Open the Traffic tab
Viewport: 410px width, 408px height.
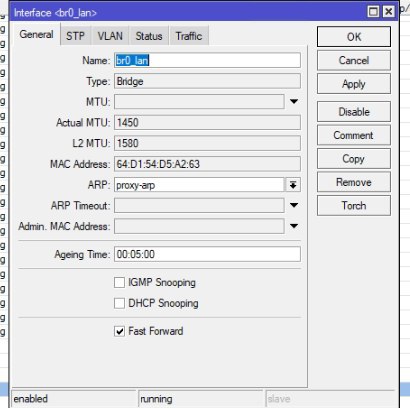point(189,36)
